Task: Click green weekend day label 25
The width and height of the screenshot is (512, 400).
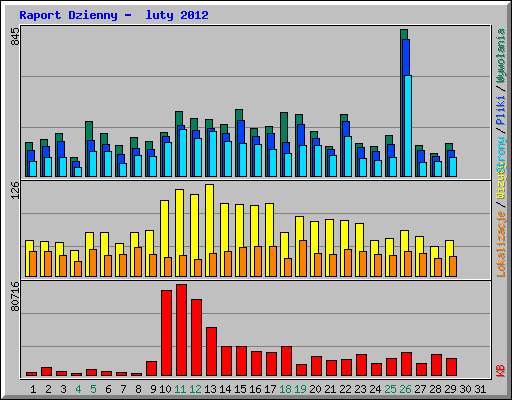Action: pos(390,389)
